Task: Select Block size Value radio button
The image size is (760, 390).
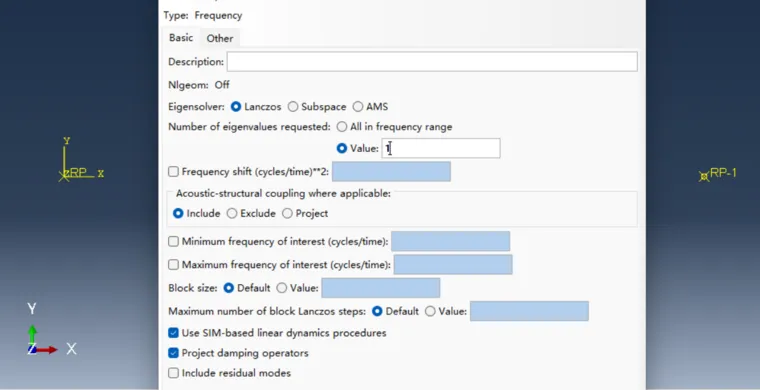Action: 282,288
